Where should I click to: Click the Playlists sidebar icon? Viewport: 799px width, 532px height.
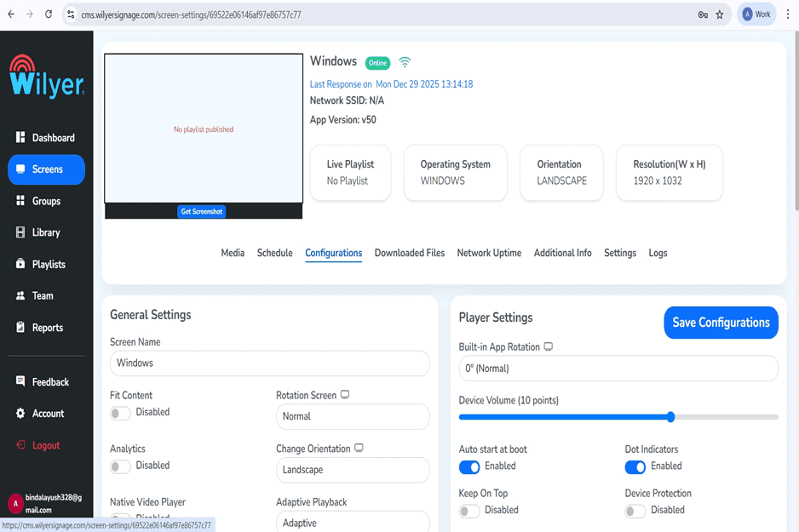point(20,264)
